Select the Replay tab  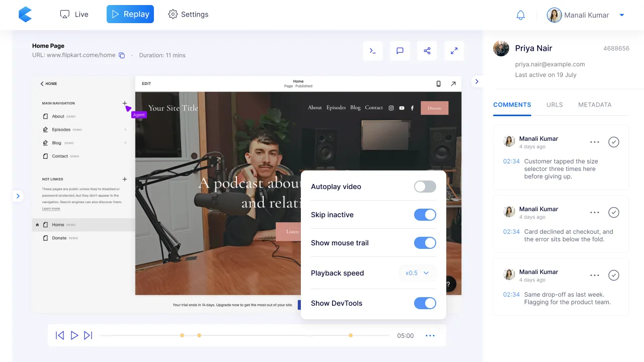(130, 14)
